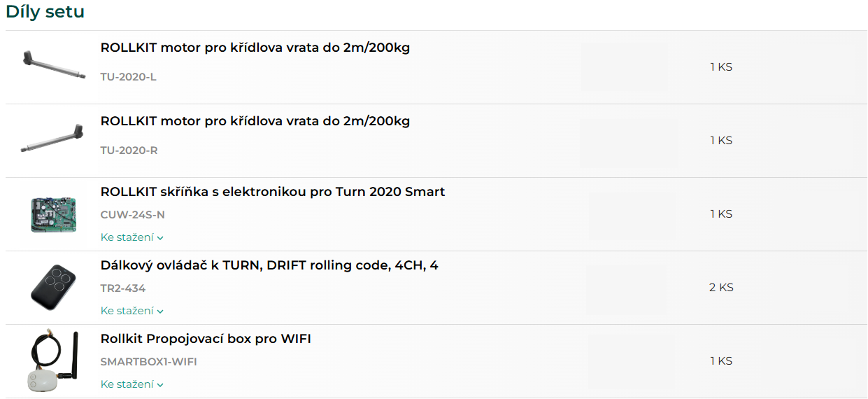Image resolution: width=868 pixels, height=399 pixels.
Task: Select the TU-2020-L product code text
Action: point(129,77)
